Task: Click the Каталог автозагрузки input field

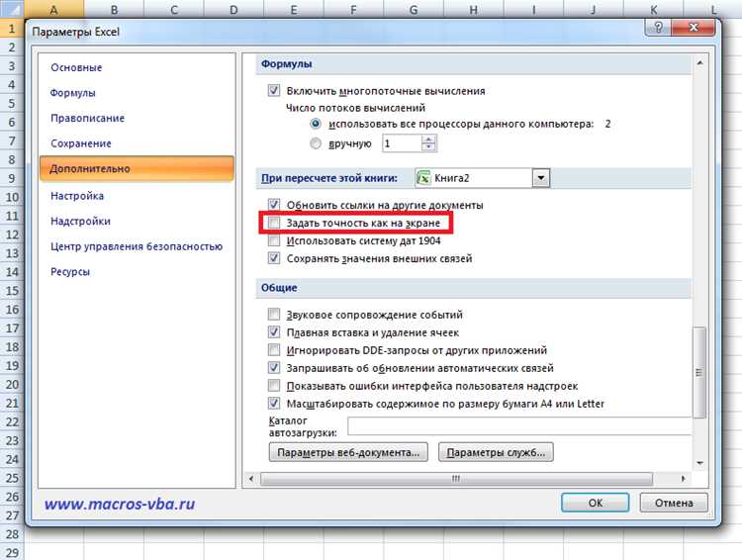Action: (x=519, y=426)
